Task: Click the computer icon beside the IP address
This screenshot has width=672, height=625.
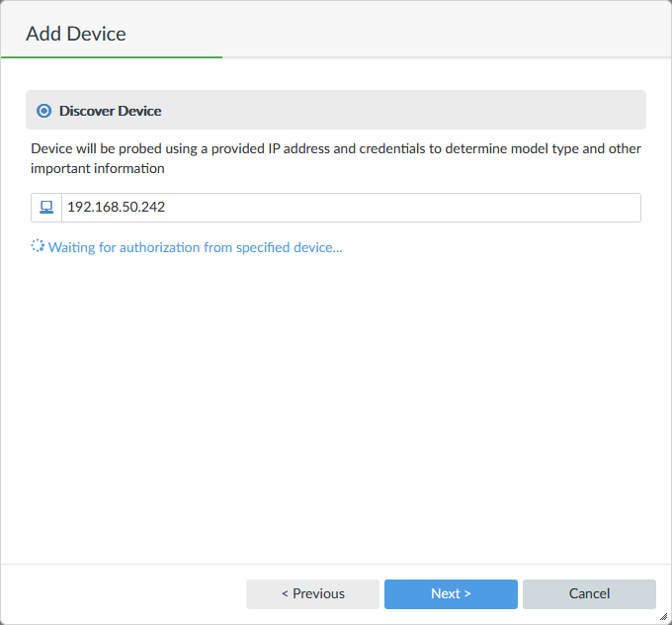Action: point(46,208)
